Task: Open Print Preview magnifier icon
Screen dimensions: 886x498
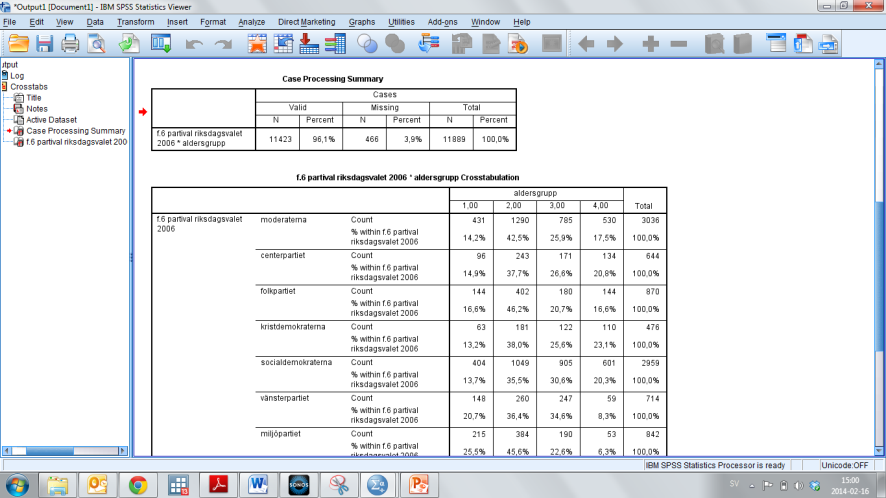Action: pyautogui.click(x=97, y=44)
